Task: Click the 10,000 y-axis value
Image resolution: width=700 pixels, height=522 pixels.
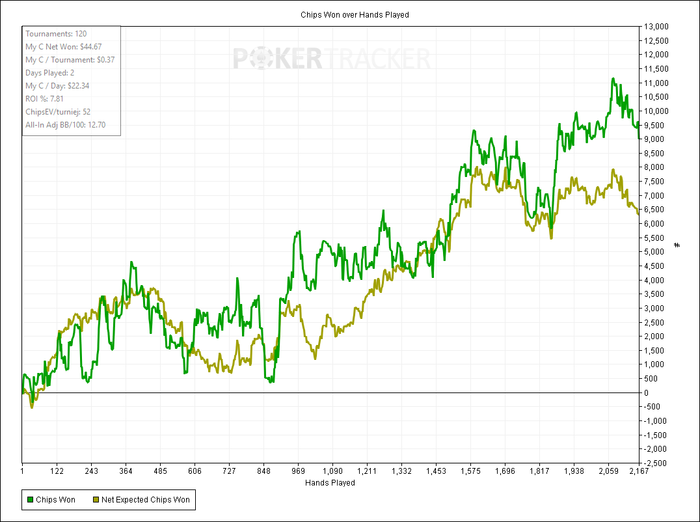Action: [656, 111]
